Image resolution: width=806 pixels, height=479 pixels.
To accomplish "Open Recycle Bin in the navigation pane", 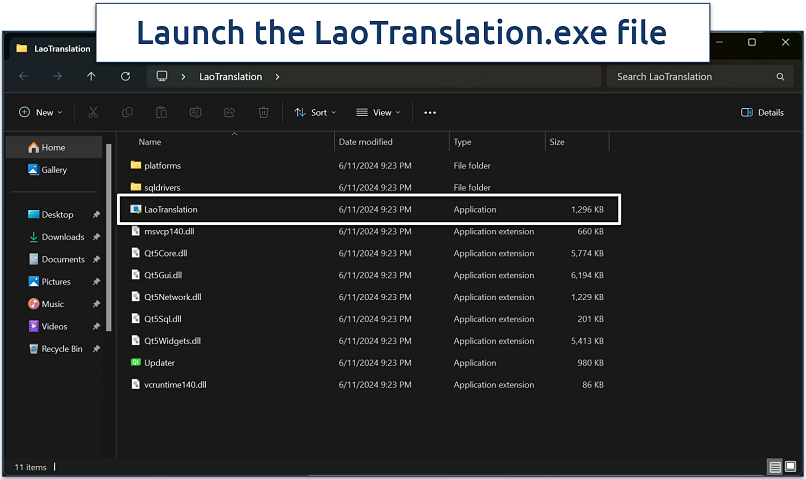I will (56, 348).
